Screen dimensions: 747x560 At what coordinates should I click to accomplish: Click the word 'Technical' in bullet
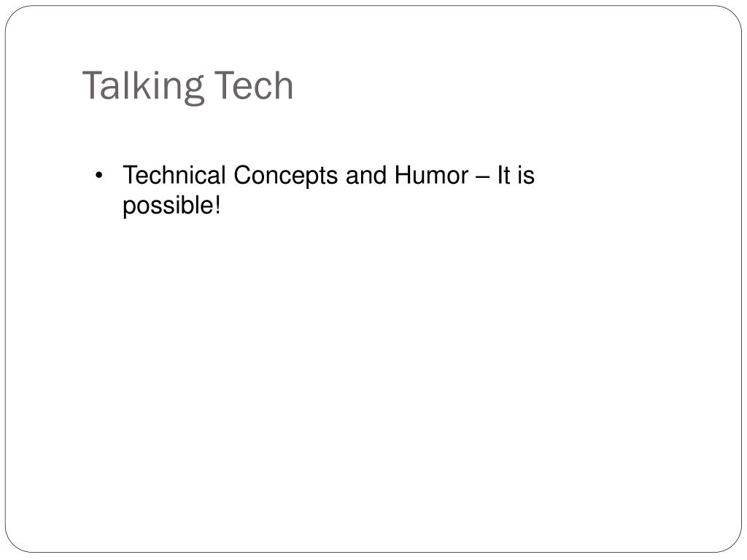(x=174, y=175)
